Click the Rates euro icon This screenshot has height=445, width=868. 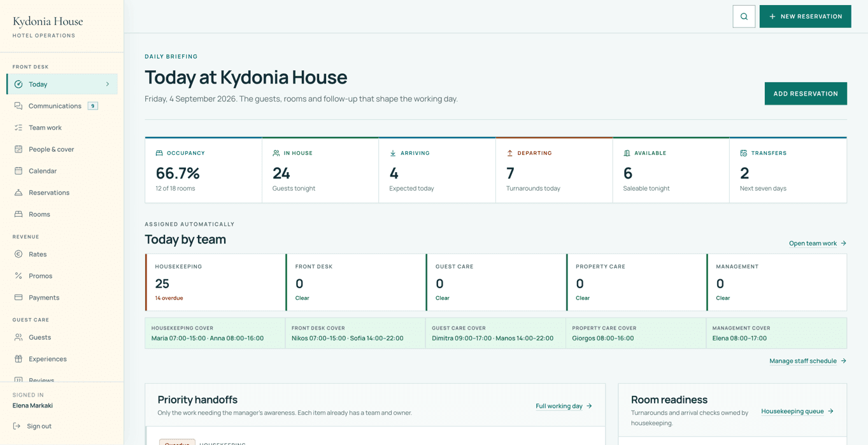coord(18,254)
